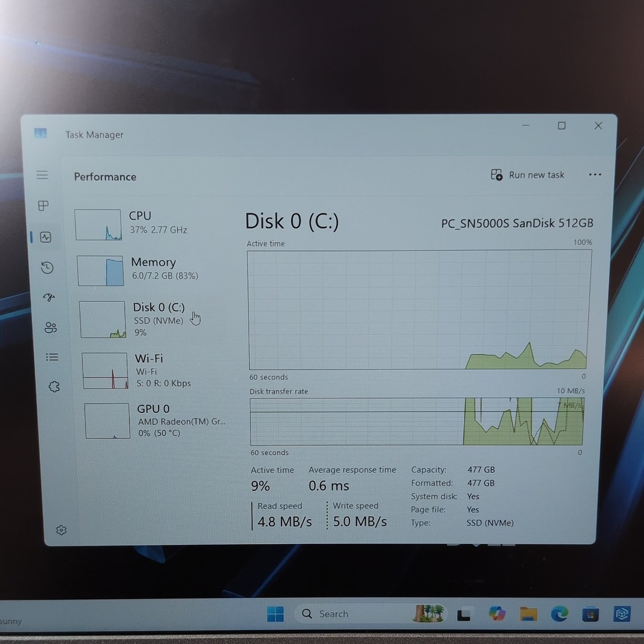Select the Disk 0 (C:) thumbnail

pyautogui.click(x=103, y=320)
